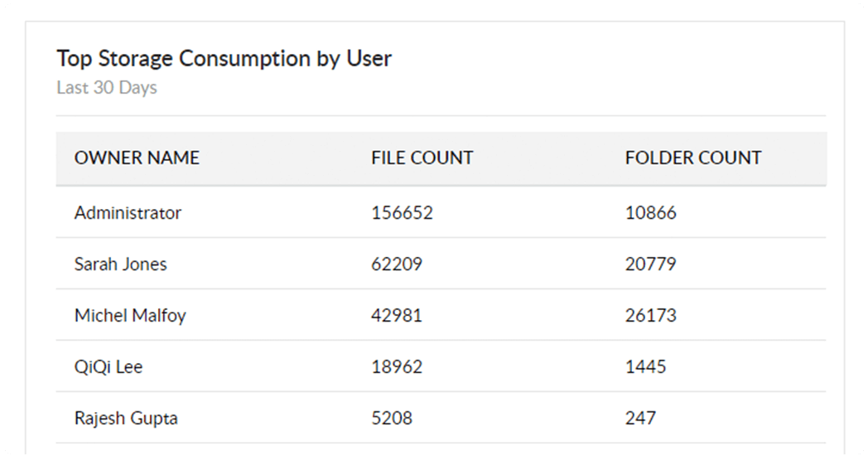Viewport: 868px width, 456px height.
Task: Click the Top Storage Consumption by User title
Action: coord(224,58)
